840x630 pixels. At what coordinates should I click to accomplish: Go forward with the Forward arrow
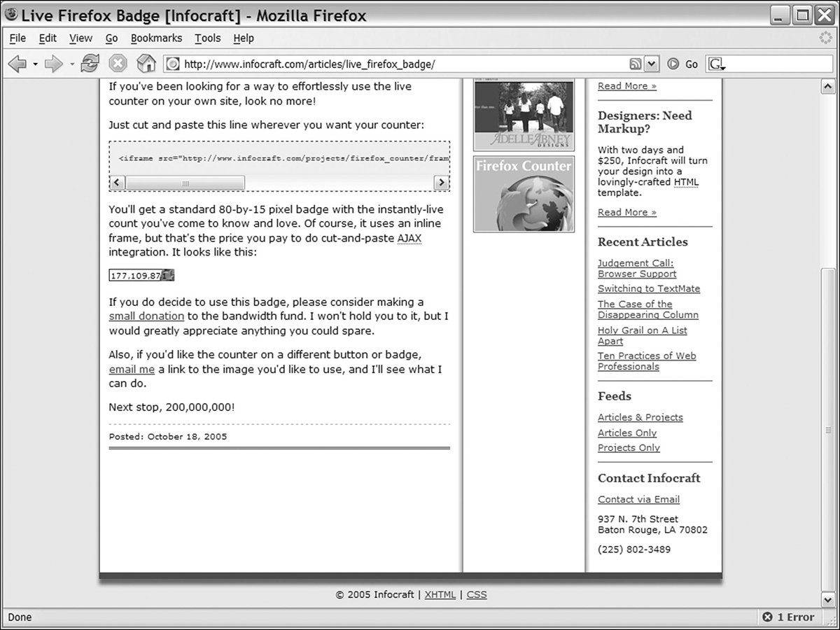tap(53, 64)
